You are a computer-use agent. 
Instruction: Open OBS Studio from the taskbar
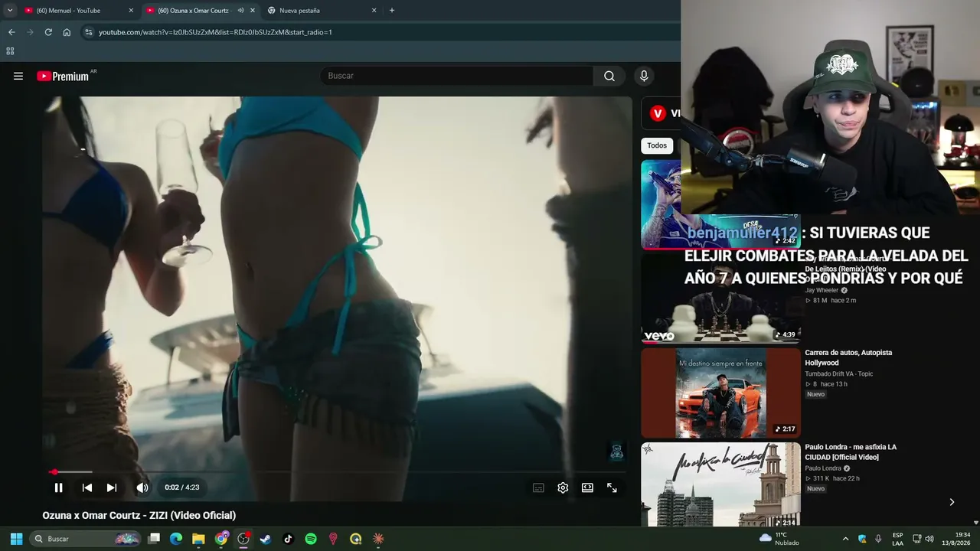coord(243,539)
